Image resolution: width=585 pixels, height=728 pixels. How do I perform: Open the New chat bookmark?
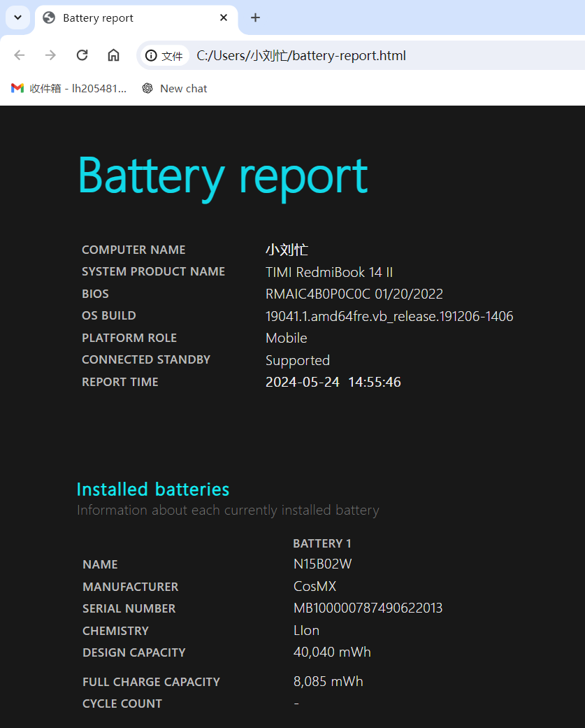(175, 88)
